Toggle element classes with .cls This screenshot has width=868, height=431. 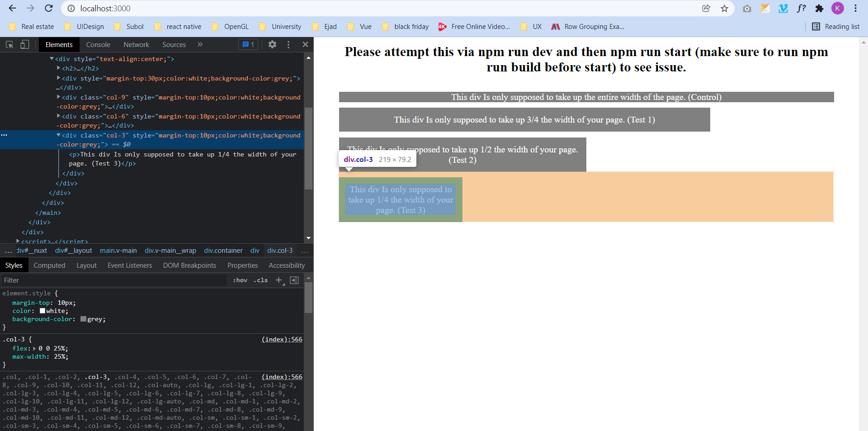pos(260,280)
